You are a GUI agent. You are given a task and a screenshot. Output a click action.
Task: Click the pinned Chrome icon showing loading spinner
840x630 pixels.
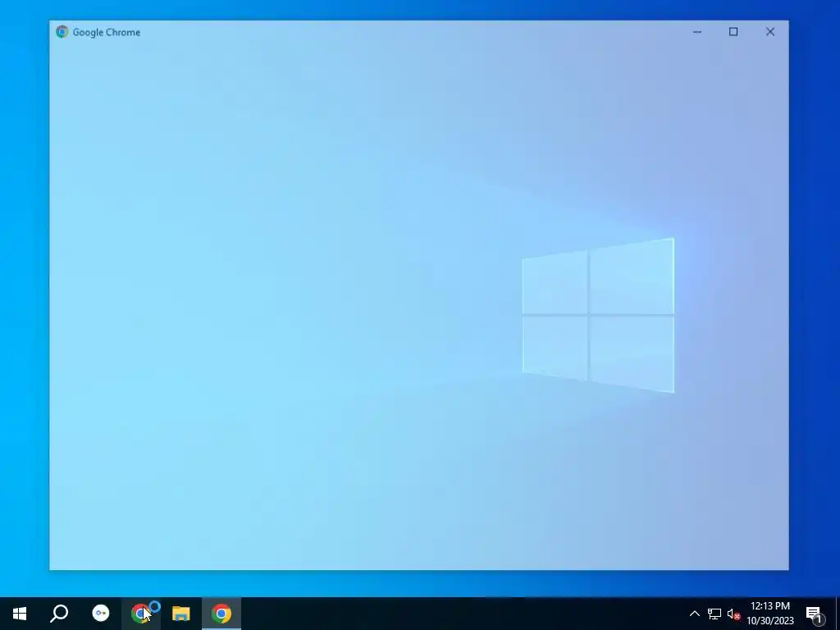(140, 614)
